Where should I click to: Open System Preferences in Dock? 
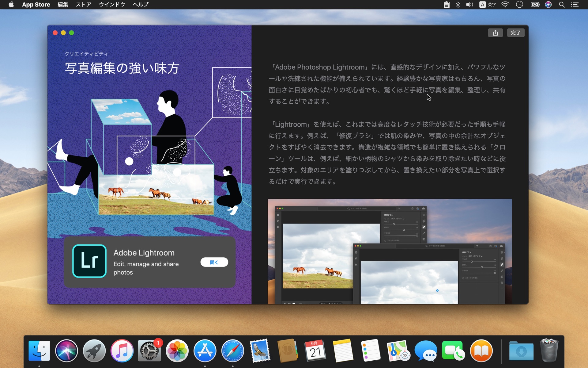point(149,351)
